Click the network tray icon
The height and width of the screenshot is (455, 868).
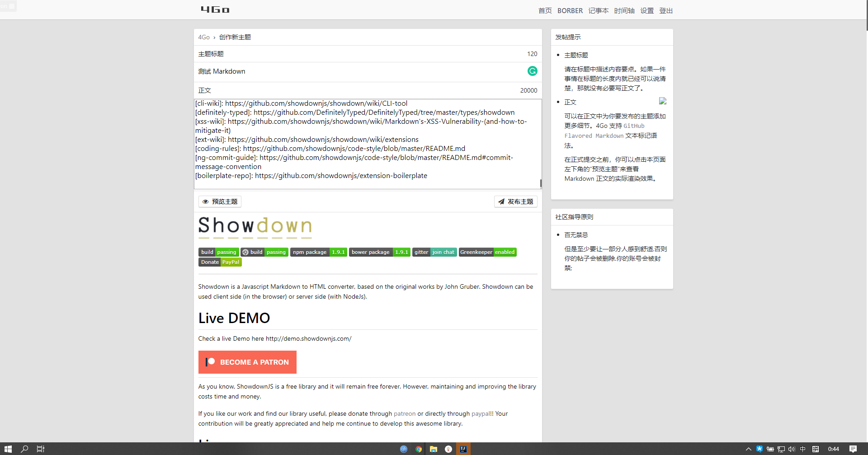[781, 449]
